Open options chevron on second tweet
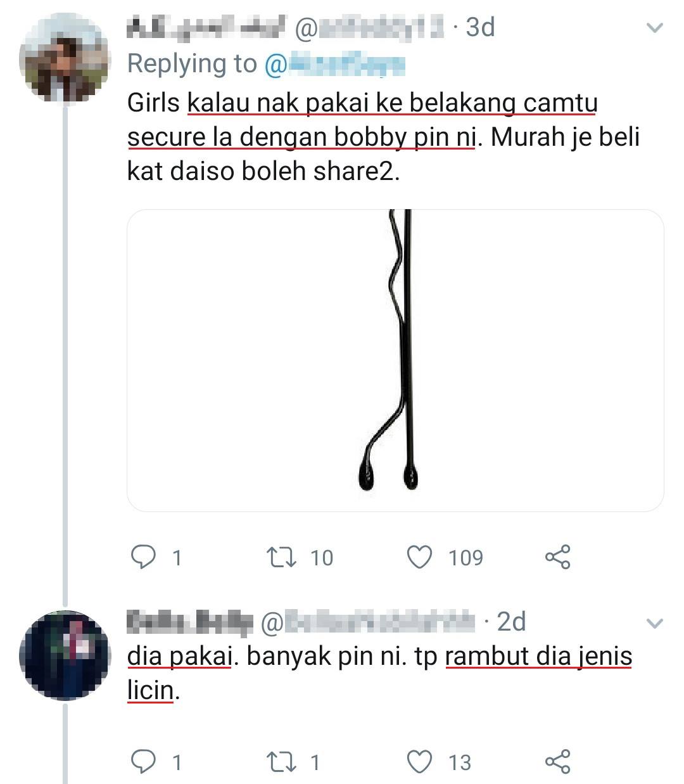The height and width of the screenshot is (784, 684). tap(654, 623)
